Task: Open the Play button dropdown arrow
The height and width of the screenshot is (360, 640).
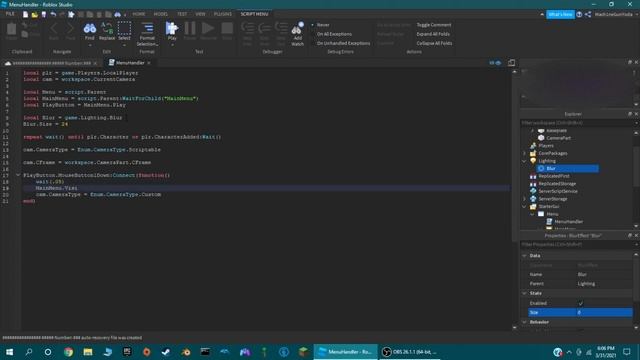Action: (172, 45)
